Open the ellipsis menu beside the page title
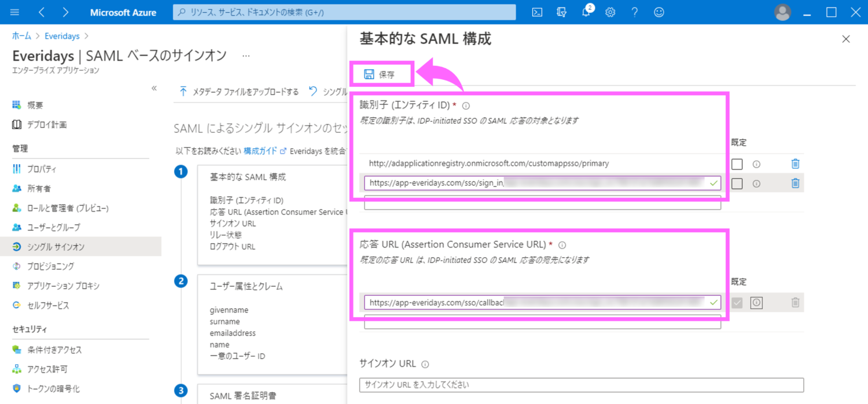The image size is (868, 404). (x=246, y=56)
